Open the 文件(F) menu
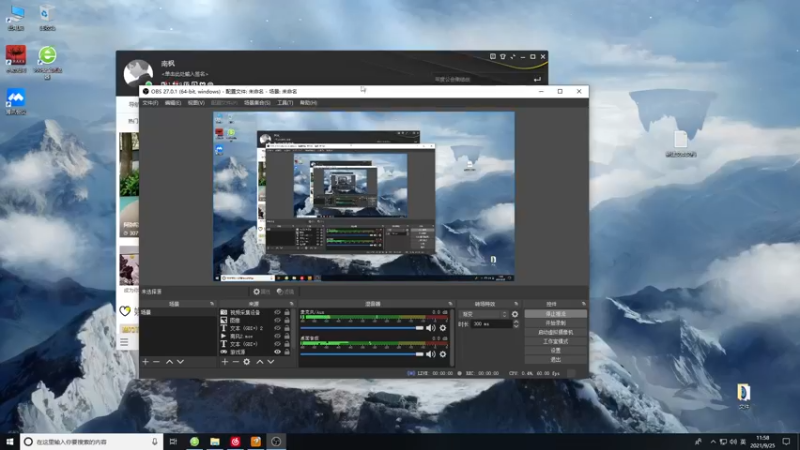800x450 pixels. tap(150, 102)
